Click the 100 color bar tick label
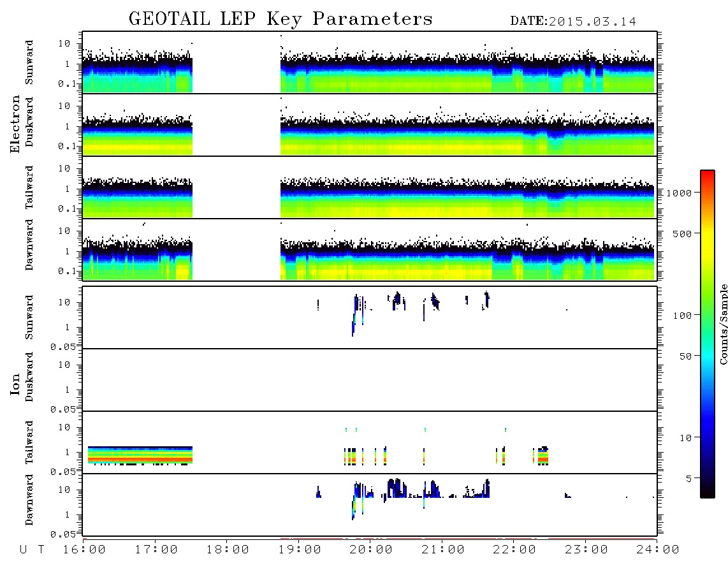This screenshot has width=728, height=561. (682, 316)
